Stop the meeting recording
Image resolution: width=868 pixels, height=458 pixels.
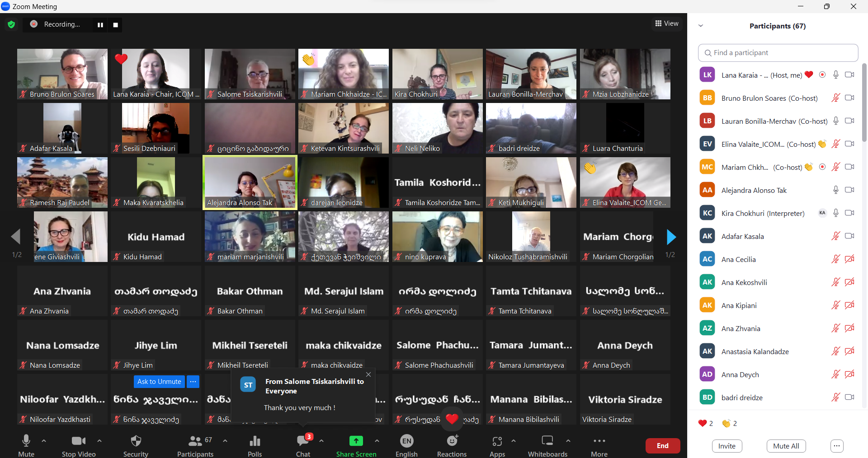point(115,25)
